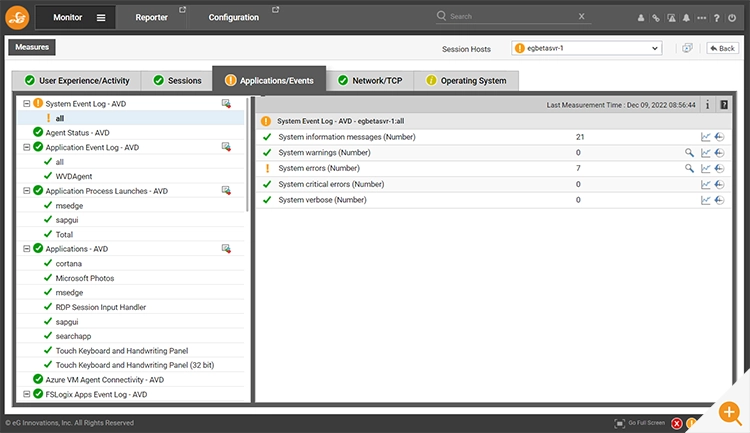
Task: Open detailed diagnosis for System warnings
Action: [x=689, y=153]
